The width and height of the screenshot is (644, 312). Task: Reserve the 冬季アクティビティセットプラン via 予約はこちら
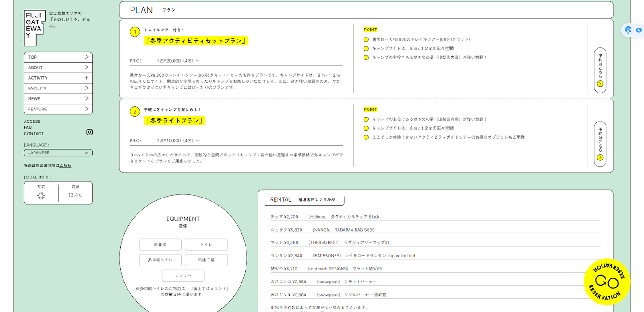pos(600,70)
